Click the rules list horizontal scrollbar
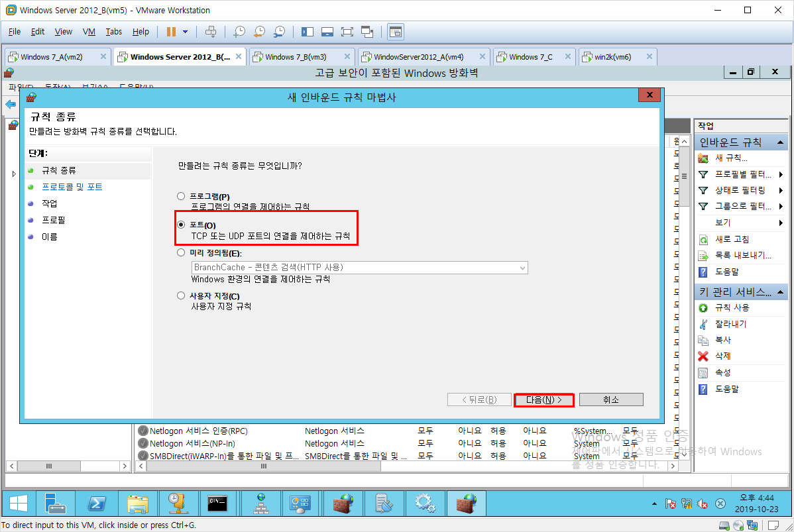 (x=264, y=466)
